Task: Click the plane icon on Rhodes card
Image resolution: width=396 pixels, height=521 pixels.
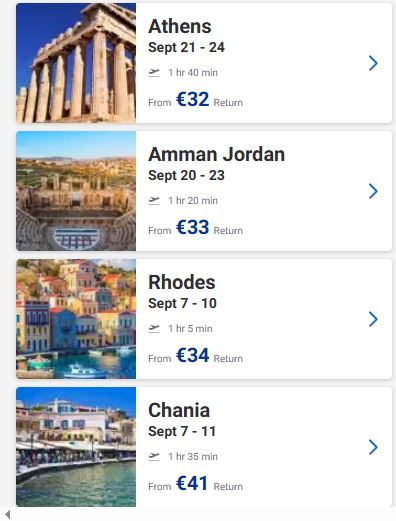Action: 154,328
